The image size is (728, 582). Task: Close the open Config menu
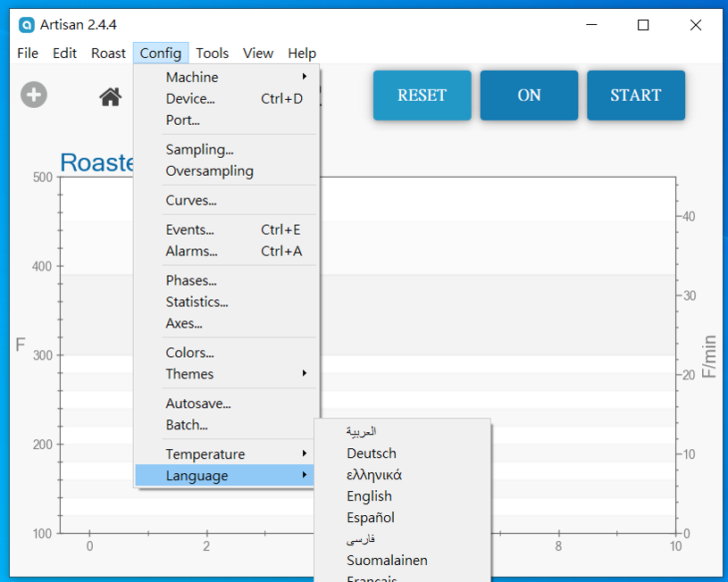pos(161,53)
